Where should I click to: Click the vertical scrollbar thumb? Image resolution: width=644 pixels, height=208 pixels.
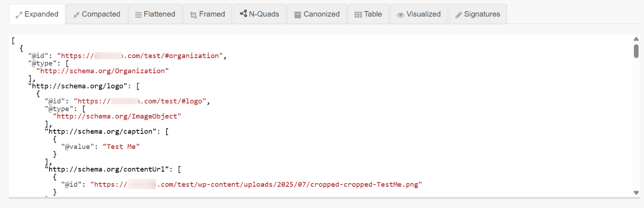636,50
